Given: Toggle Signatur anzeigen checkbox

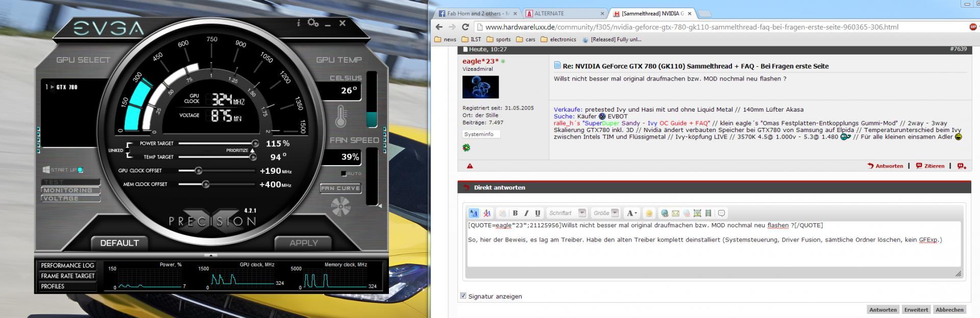Looking at the screenshot, I should pos(463,296).
